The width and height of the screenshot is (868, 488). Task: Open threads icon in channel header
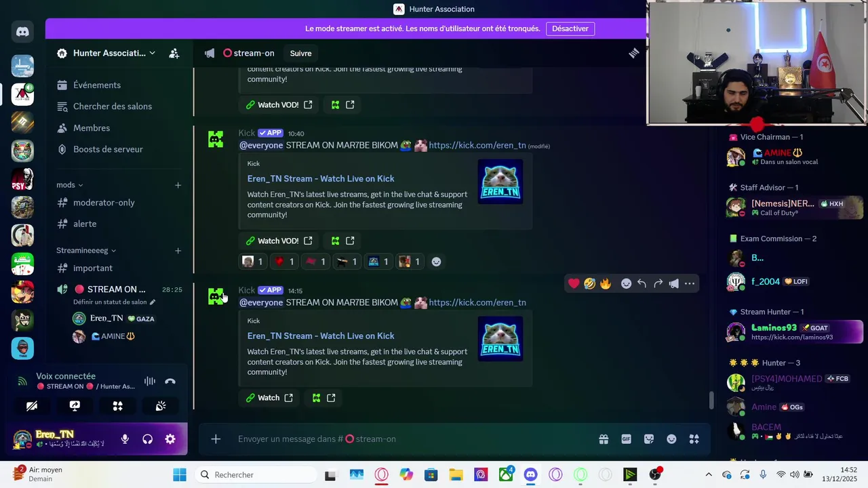[633, 53]
